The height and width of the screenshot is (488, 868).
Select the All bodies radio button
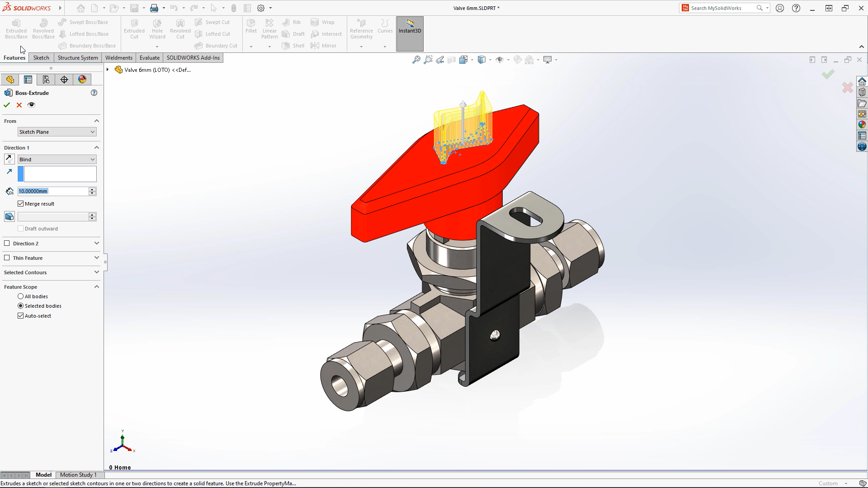click(21, 296)
